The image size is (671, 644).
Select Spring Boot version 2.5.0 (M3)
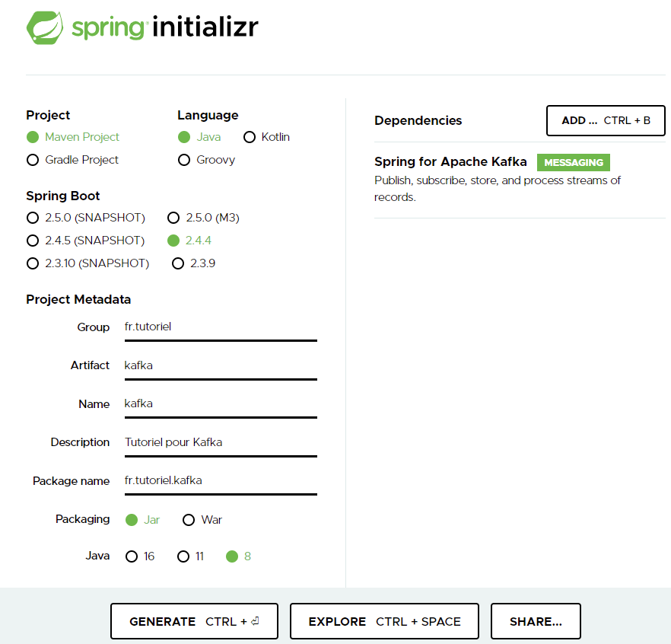pos(173,218)
